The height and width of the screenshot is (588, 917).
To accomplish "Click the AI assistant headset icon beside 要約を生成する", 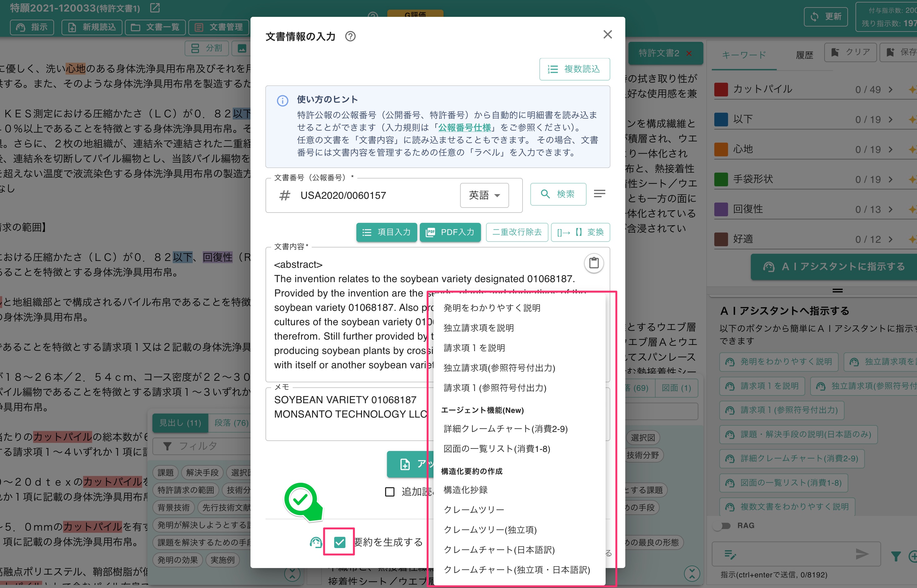I will point(315,542).
